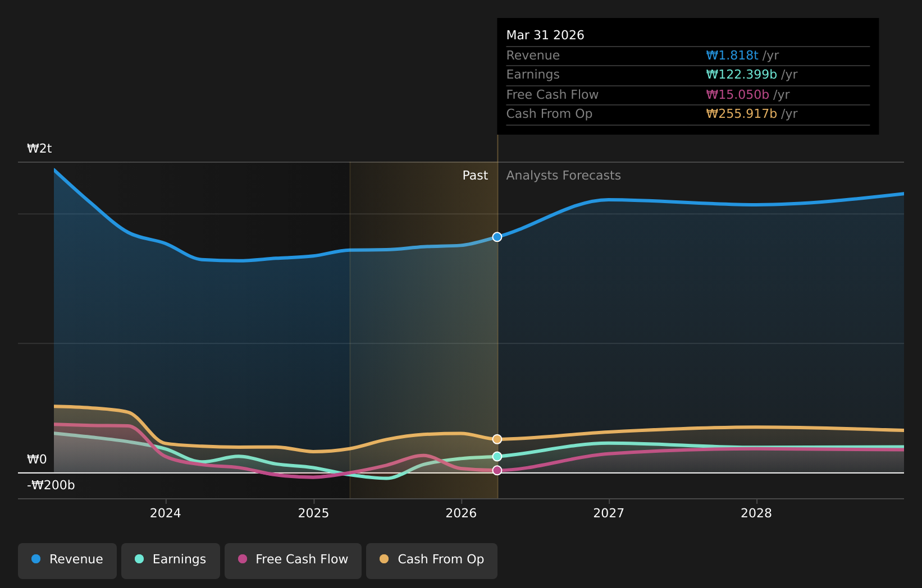Image resolution: width=922 pixels, height=588 pixels.
Task: Click the ₩0 y-axis label
Action: [x=37, y=459]
